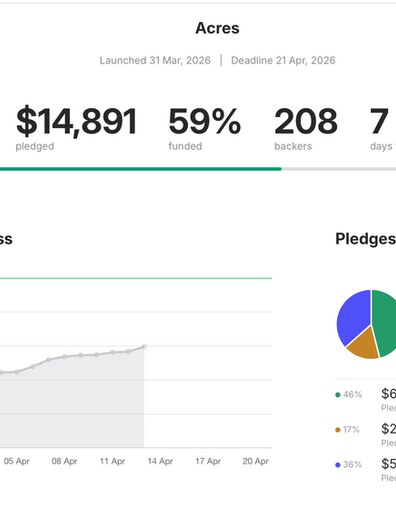Click the 14 Apr axis label
This screenshot has height=528, width=396.
[x=160, y=461]
